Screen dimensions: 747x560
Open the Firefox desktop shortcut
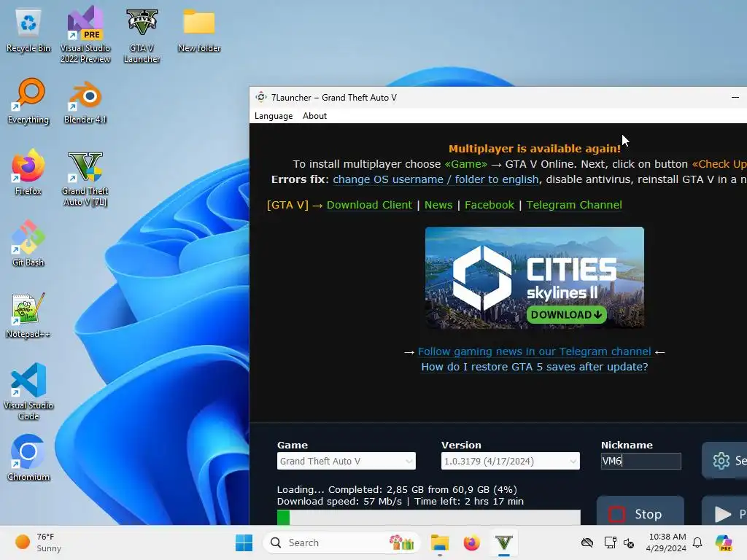pyautogui.click(x=28, y=172)
